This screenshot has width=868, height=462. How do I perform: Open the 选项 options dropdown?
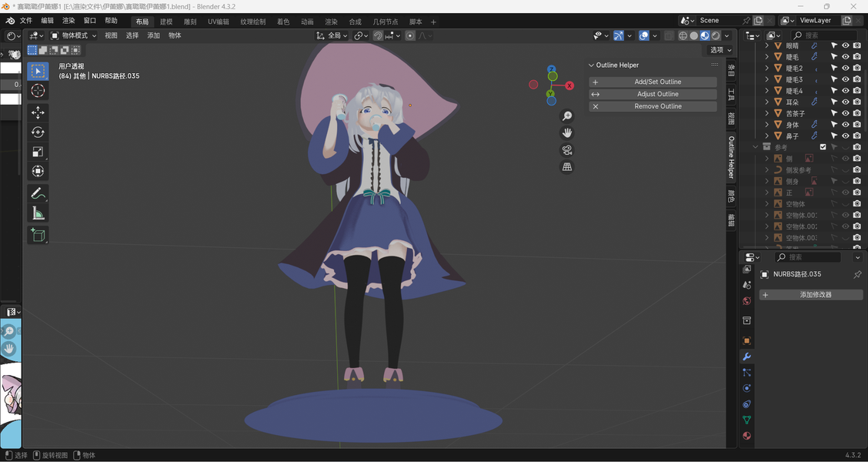pyautogui.click(x=721, y=50)
